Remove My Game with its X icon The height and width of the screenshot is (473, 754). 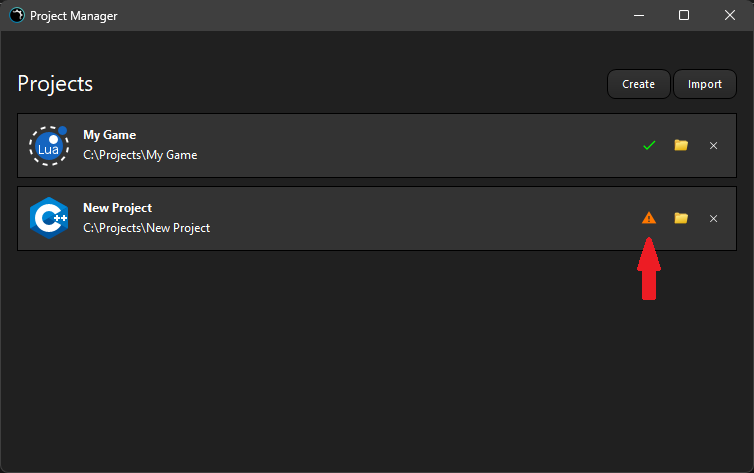(x=713, y=145)
